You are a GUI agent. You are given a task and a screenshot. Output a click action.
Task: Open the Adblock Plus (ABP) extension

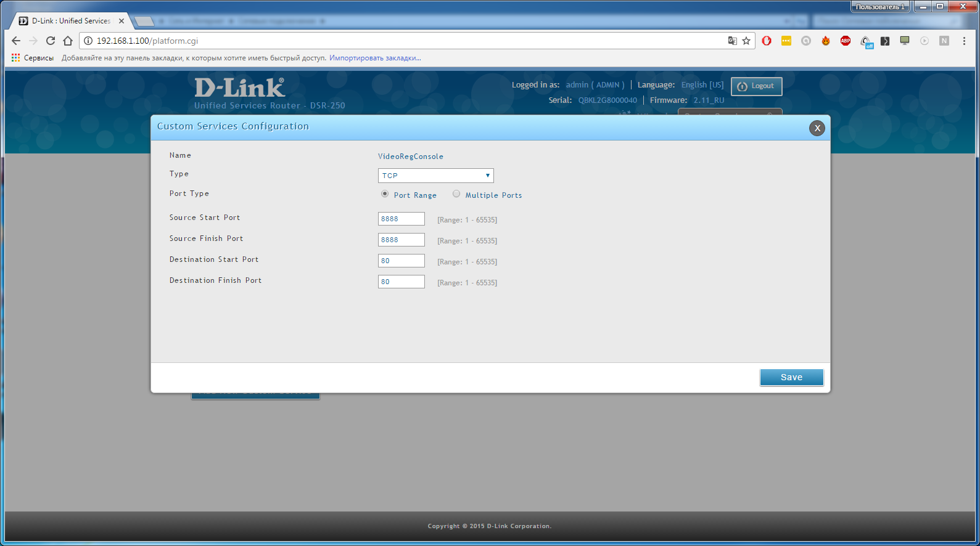(x=846, y=41)
